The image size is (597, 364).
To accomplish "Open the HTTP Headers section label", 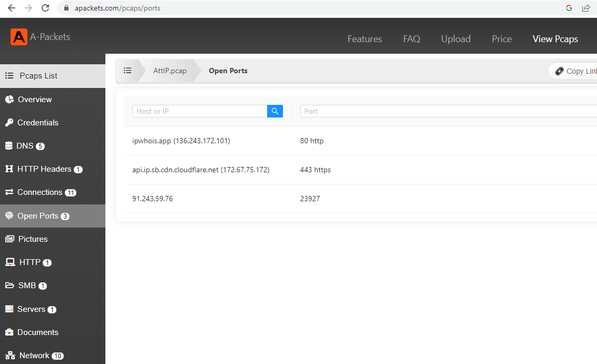I will click(44, 169).
